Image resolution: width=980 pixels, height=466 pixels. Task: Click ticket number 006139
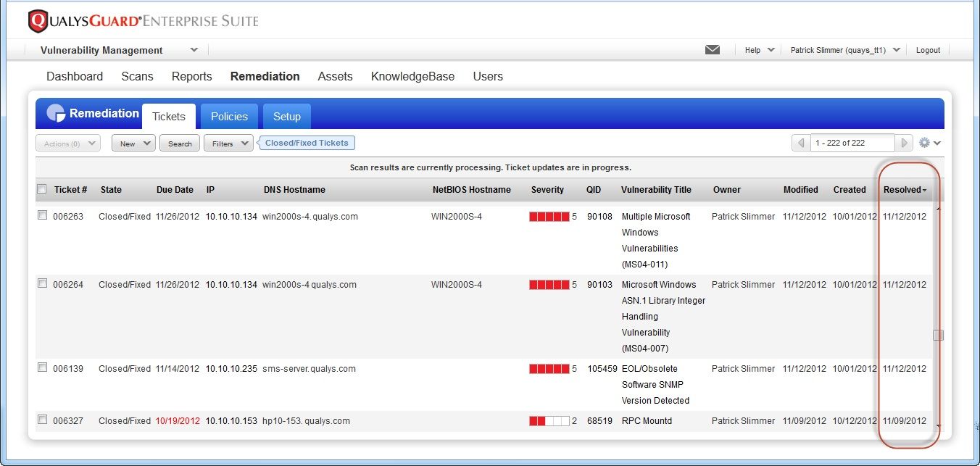[x=68, y=369]
